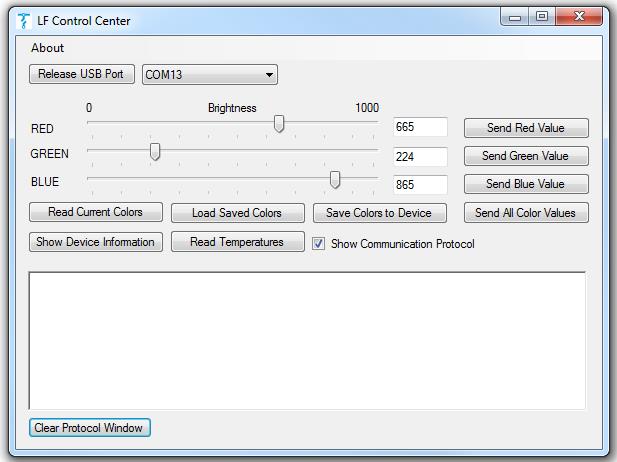Screen dimensions: 617x462
Task: Click the Brightness label
Action: coord(232,108)
